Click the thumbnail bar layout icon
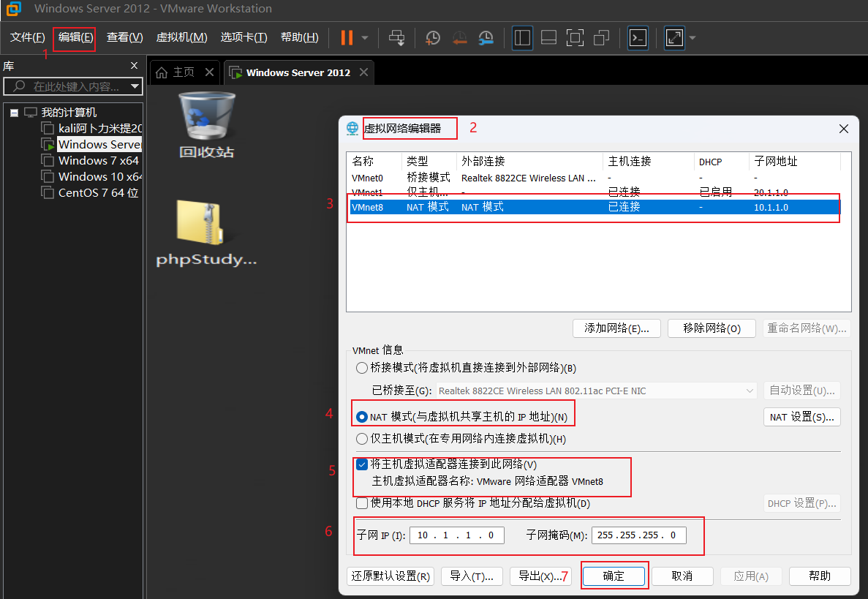 [548, 37]
